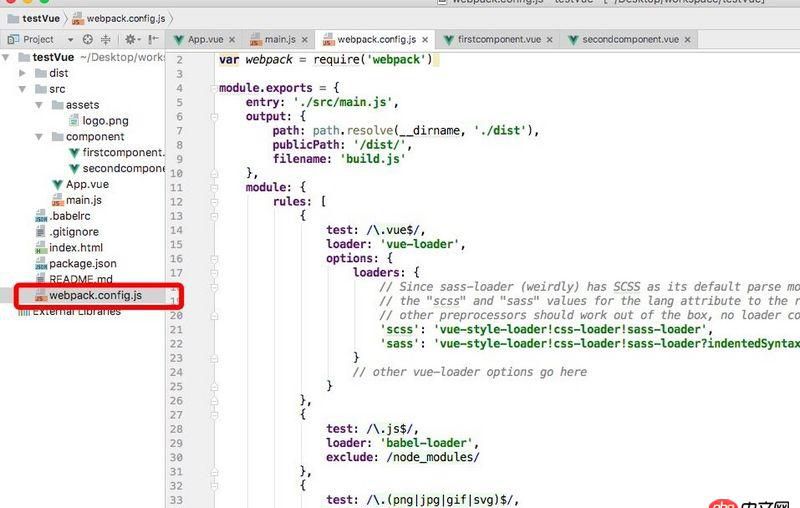Close the App.vue tab
The image size is (800, 508).
pos(232,40)
